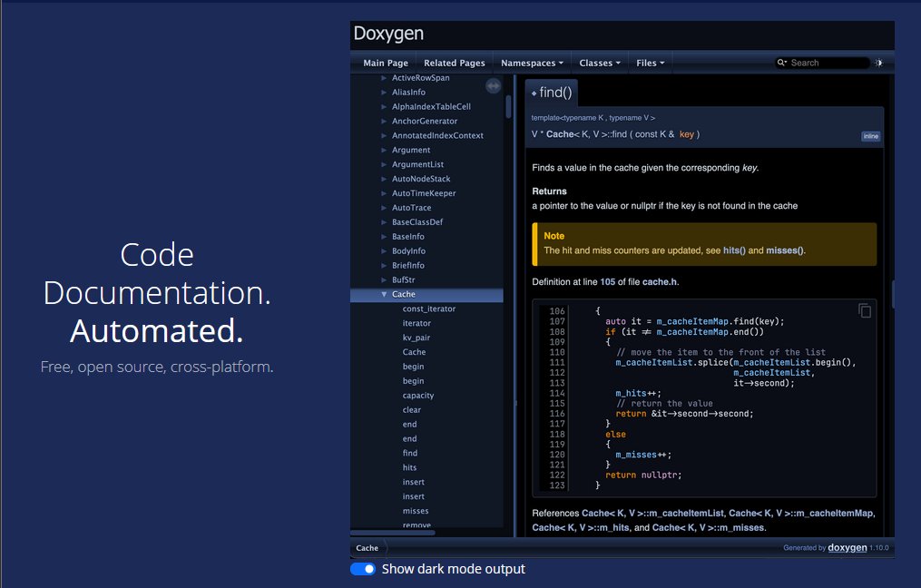Image resolution: width=921 pixels, height=588 pixels.
Task: Click the diamond permalink icon before find()
Action: point(534,93)
